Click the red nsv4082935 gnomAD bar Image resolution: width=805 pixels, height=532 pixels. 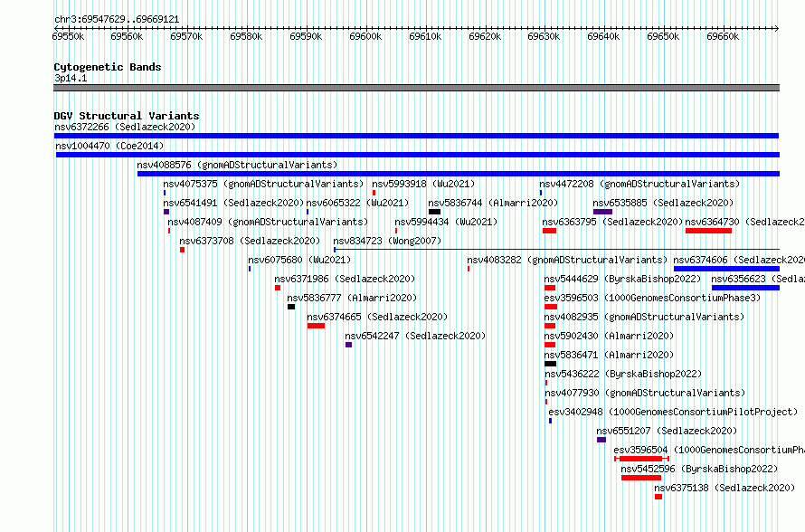(x=550, y=326)
